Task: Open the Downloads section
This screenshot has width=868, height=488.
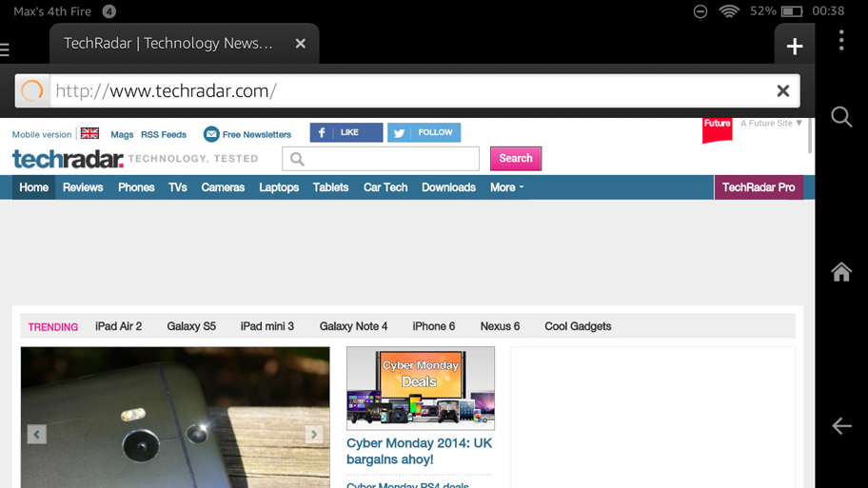Action: tap(448, 187)
